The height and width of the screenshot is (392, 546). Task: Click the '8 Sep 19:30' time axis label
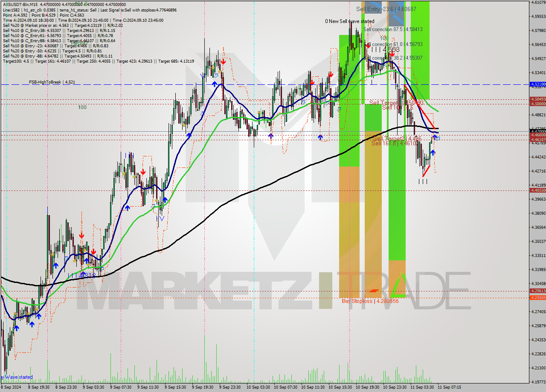point(38,387)
